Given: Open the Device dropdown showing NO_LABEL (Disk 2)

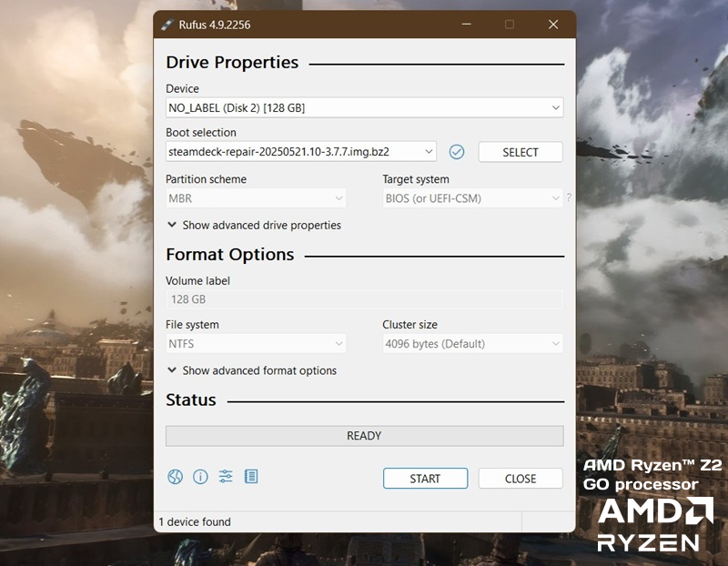Looking at the screenshot, I should 364,107.
